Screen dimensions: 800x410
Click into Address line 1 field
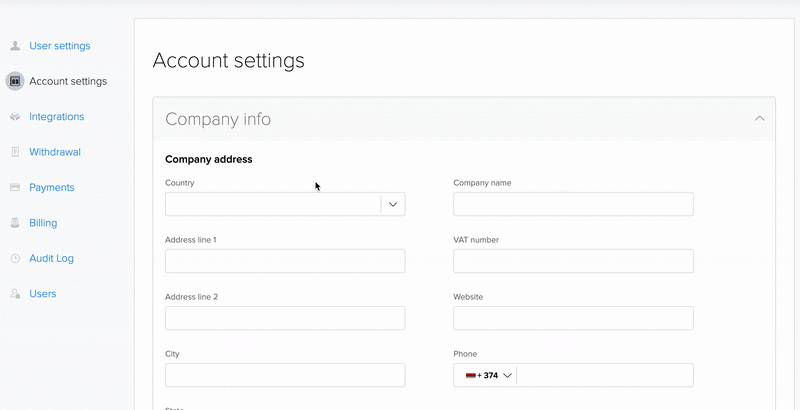click(285, 261)
